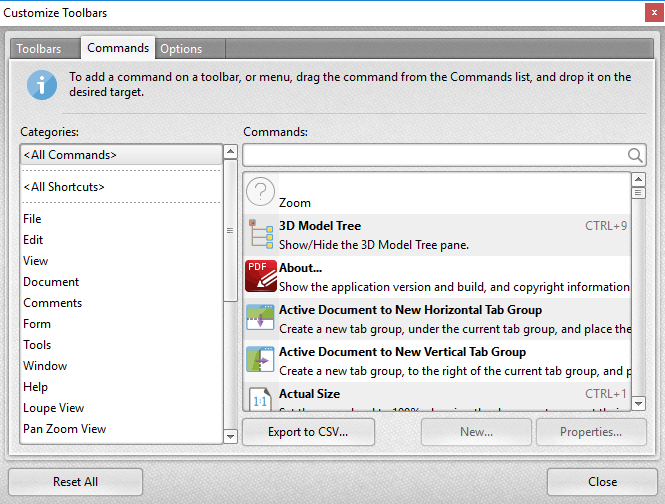Select Active Document to New Horizontal Tab Group
Viewport: 665px width, 504px height.
(x=437, y=319)
